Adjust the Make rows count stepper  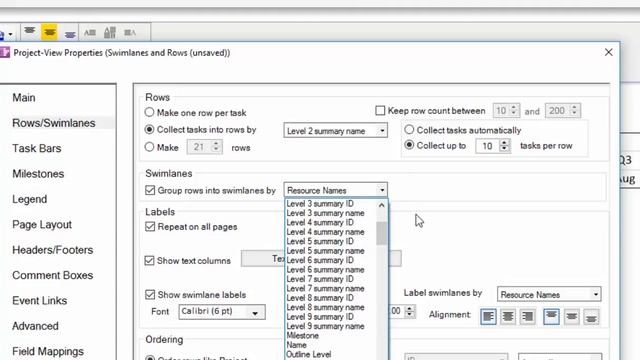[216, 147]
